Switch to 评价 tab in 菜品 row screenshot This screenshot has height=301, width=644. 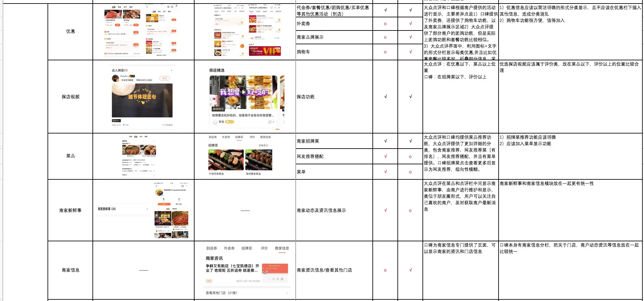tap(252, 137)
